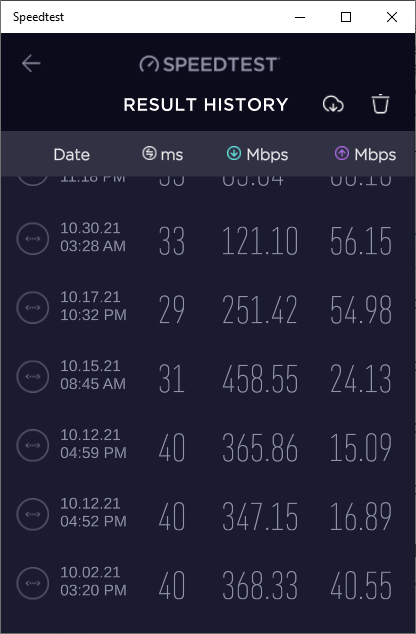
Task: Click connection icon for 10.30.21 03:28 AM result
Action: pos(33,239)
